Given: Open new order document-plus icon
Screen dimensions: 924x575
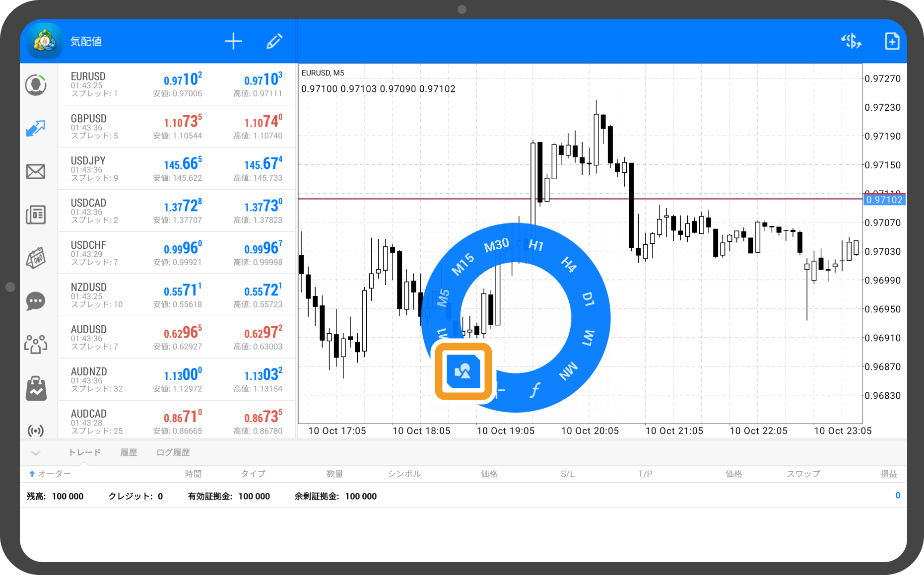Looking at the screenshot, I should pos(892,41).
